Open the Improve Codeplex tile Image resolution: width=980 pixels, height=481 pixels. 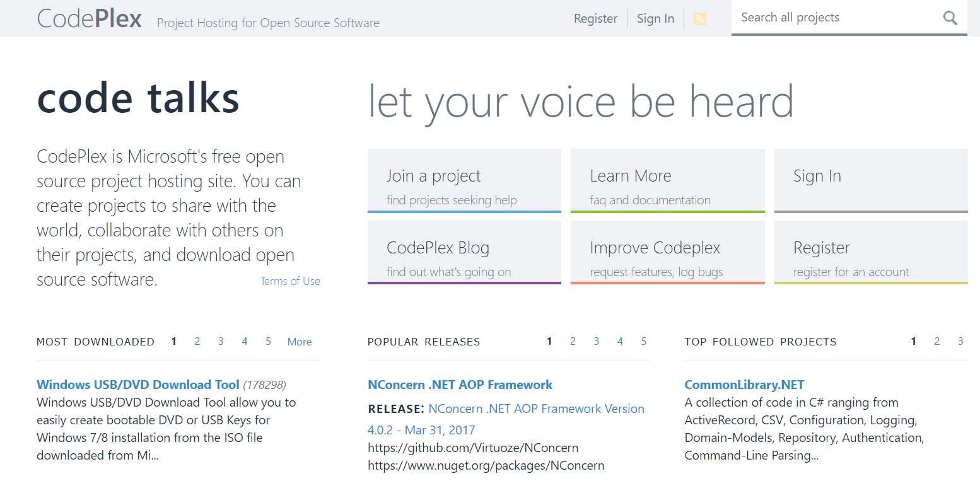(668, 252)
